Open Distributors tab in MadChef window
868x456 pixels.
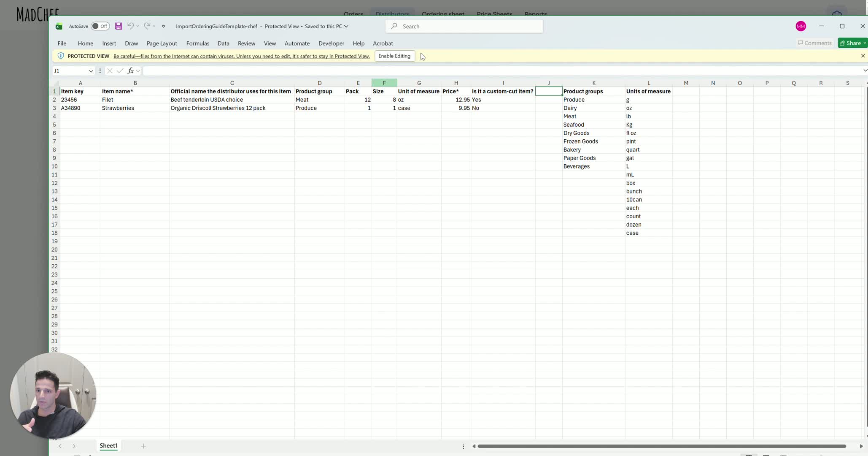[392, 13]
